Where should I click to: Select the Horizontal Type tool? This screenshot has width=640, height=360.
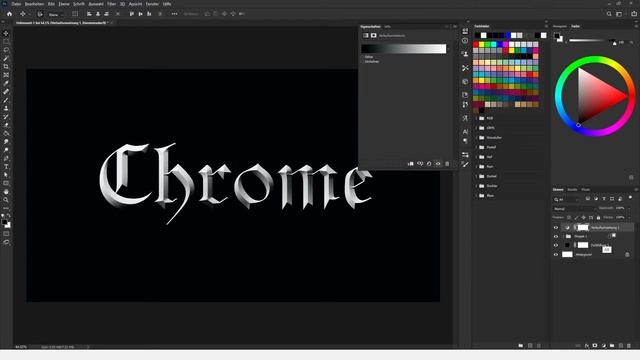tap(6, 167)
